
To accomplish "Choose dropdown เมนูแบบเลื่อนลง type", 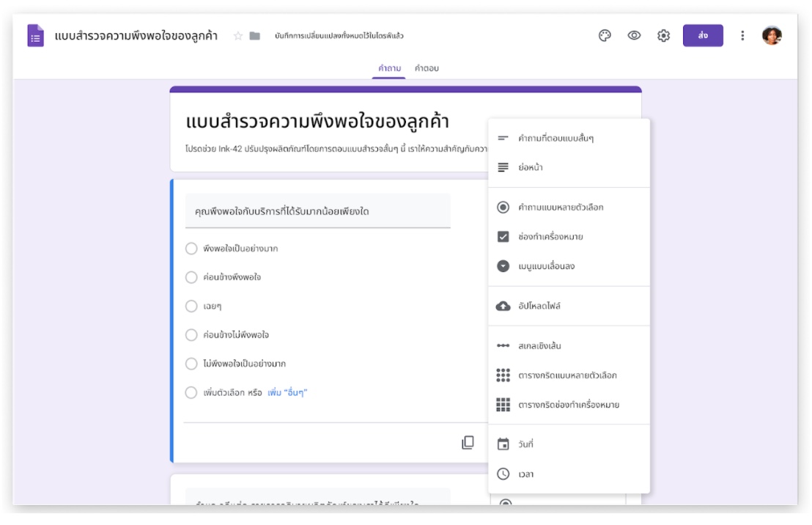I will (x=569, y=266).
